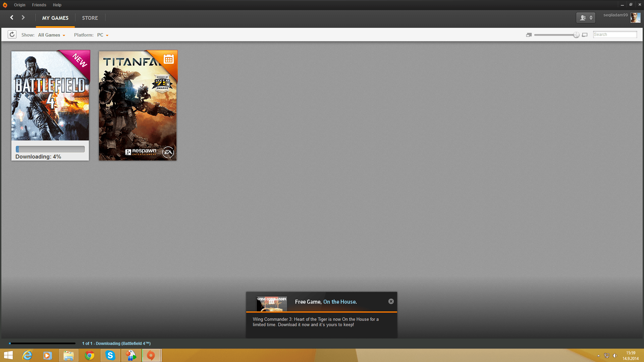Open Google Chrome from the taskbar
This screenshot has height=362, width=644.
[x=90, y=355]
